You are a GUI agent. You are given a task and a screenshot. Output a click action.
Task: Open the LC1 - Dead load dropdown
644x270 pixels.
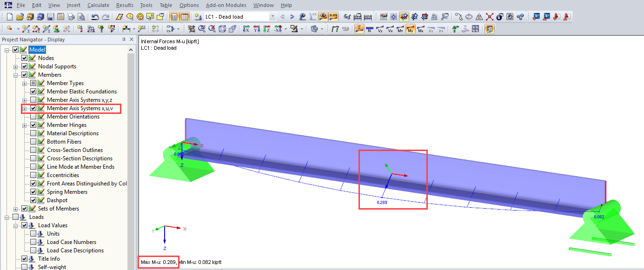[x=272, y=17]
